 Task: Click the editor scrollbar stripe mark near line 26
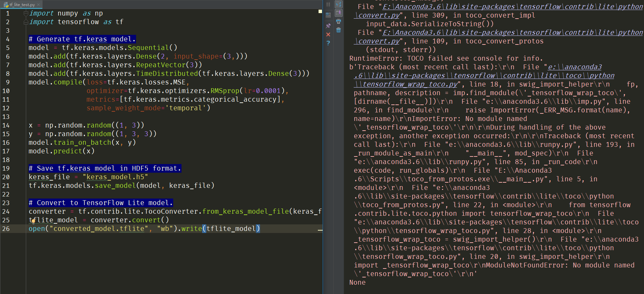(x=320, y=230)
